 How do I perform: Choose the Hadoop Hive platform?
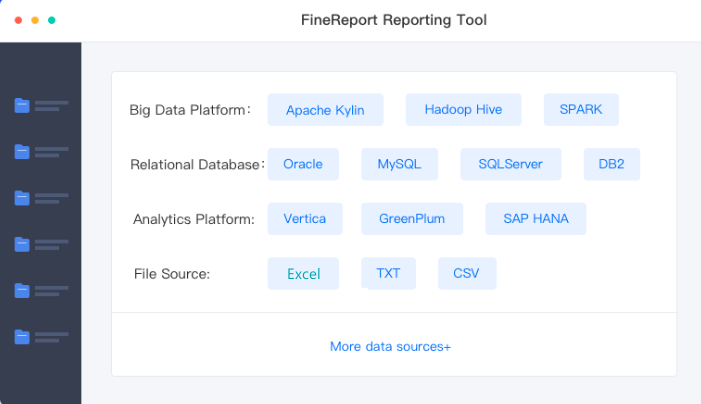pyautogui.click(x=463, y=110)
